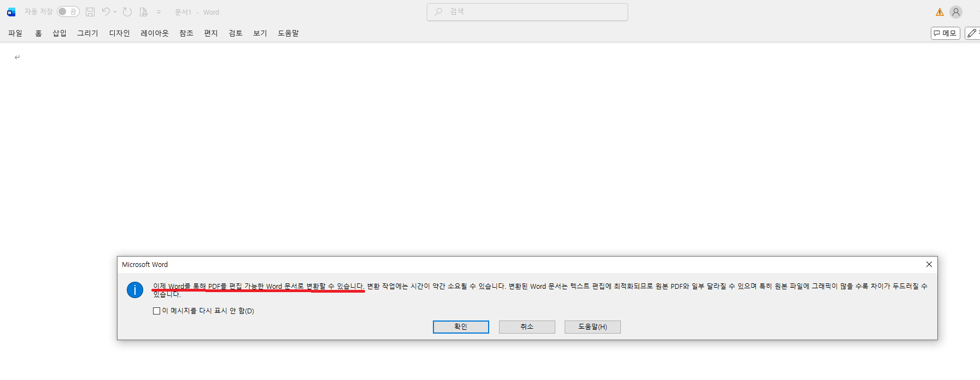Open the 그리기 (Draw) tab

(87, 33)
